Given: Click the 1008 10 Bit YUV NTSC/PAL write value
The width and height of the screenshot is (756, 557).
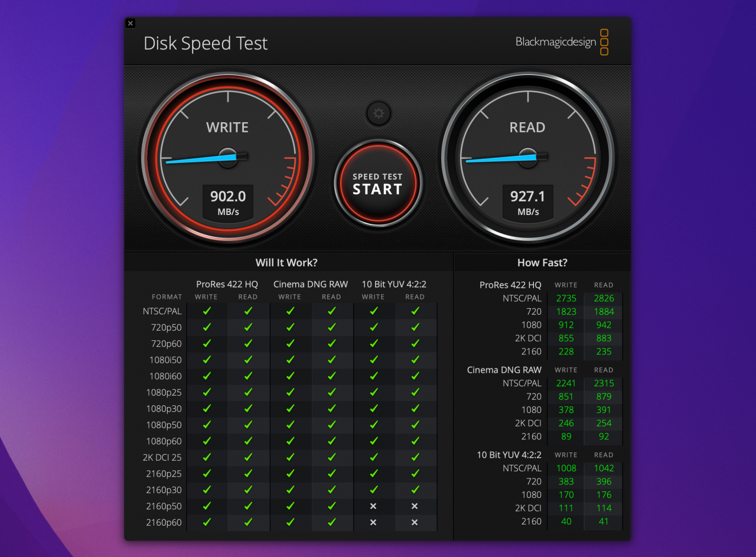Looking at the screenshot, I should [566, 468].
